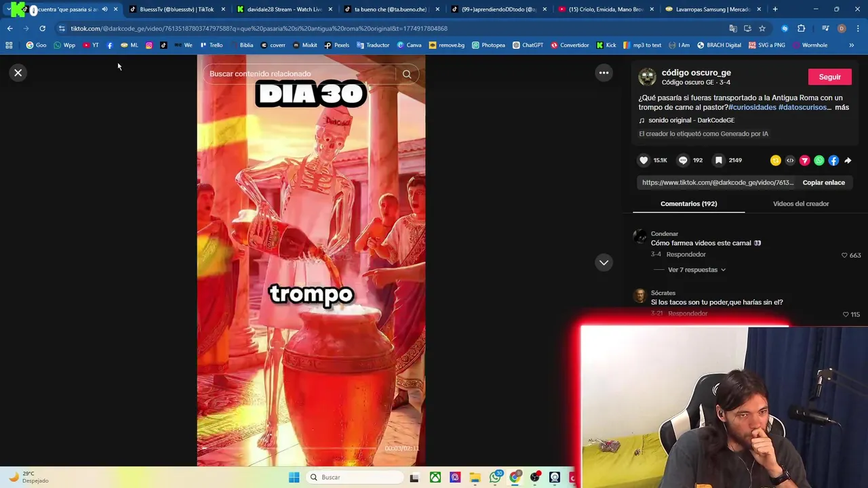Close the TikTok video viewer
Viewport: 868px width, 488px height.
tap(18, 73)
